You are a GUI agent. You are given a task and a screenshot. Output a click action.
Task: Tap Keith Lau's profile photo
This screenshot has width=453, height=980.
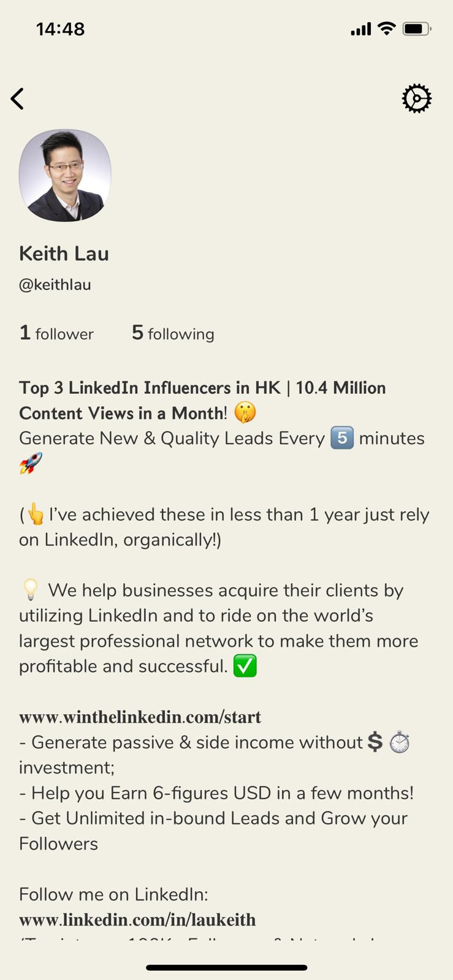(x=65, y=175)
